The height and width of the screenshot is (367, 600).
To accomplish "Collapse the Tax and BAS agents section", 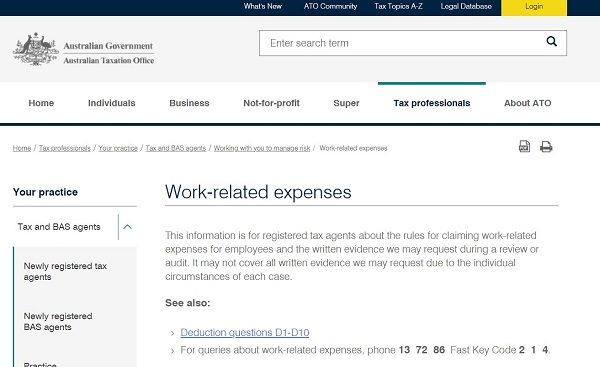I will (x=127, y=227).
